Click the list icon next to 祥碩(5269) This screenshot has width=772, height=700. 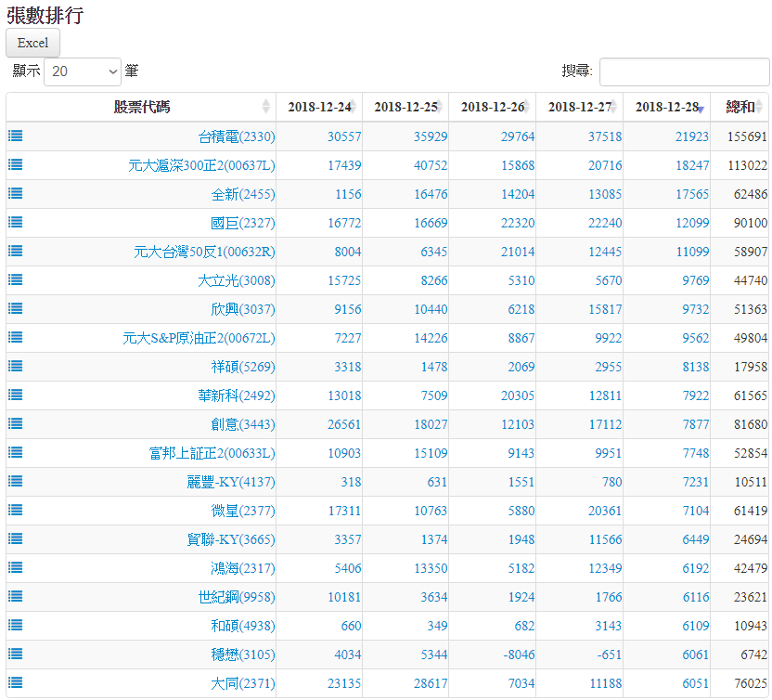tap(16, 366)
